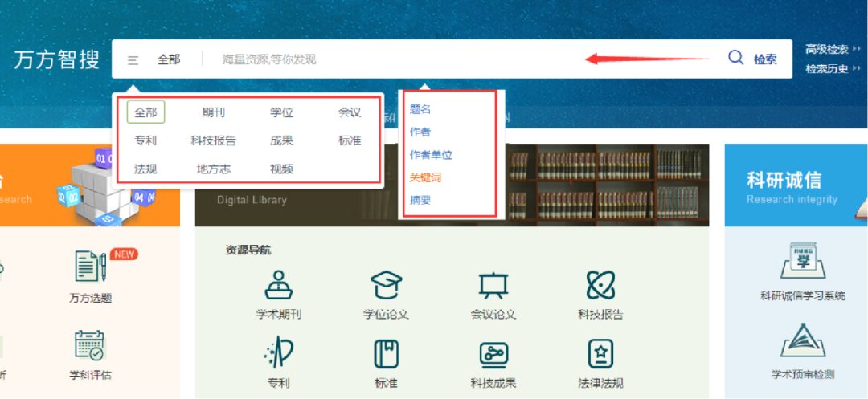Choose 作者 search field option
This screenshot has height=399, width=868.
pos(420,132)
